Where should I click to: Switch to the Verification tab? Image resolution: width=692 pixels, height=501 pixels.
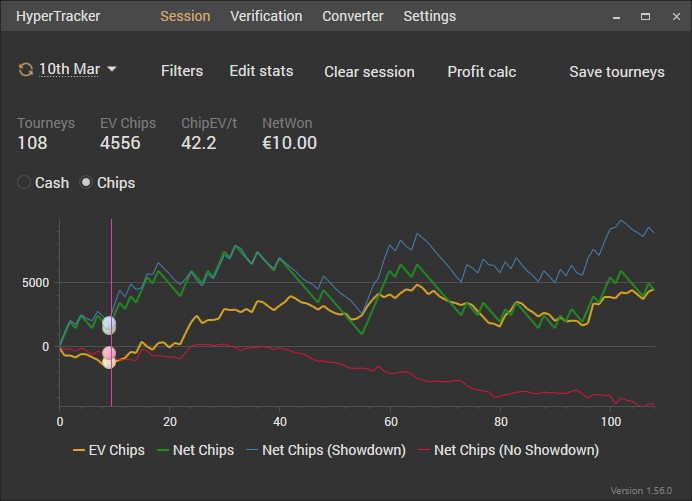point(266,16)
